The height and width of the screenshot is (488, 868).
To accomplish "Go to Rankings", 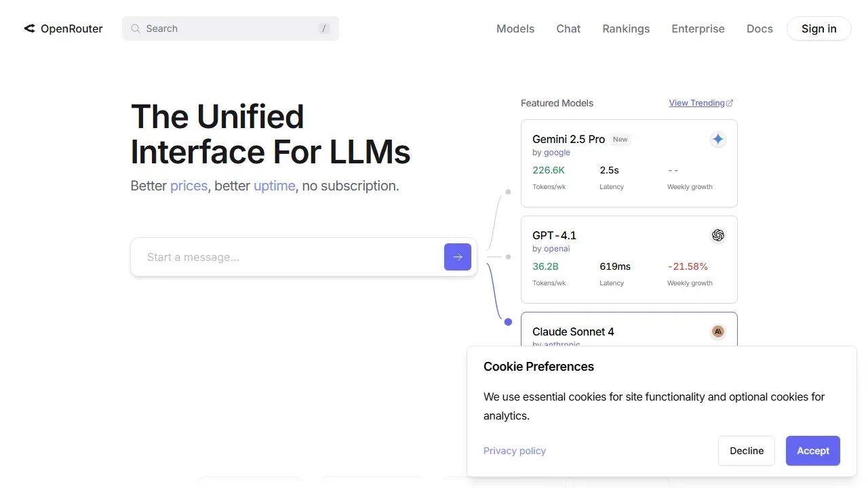I will 626,28.
